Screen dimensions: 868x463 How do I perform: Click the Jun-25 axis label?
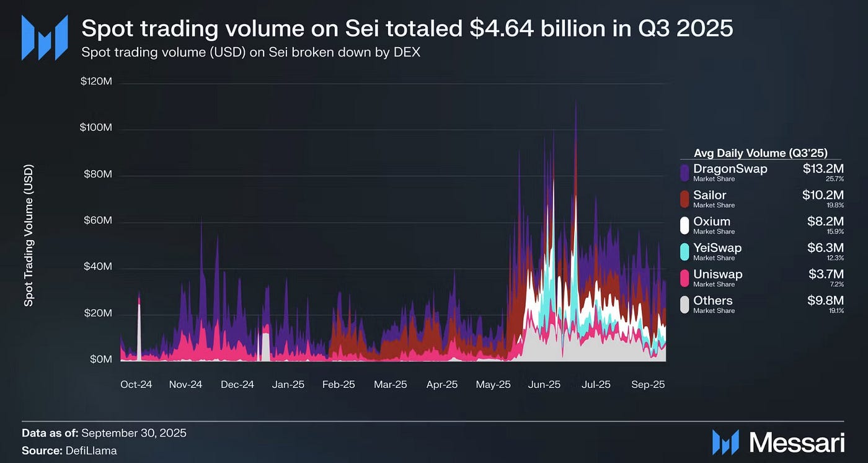[544, 385]
